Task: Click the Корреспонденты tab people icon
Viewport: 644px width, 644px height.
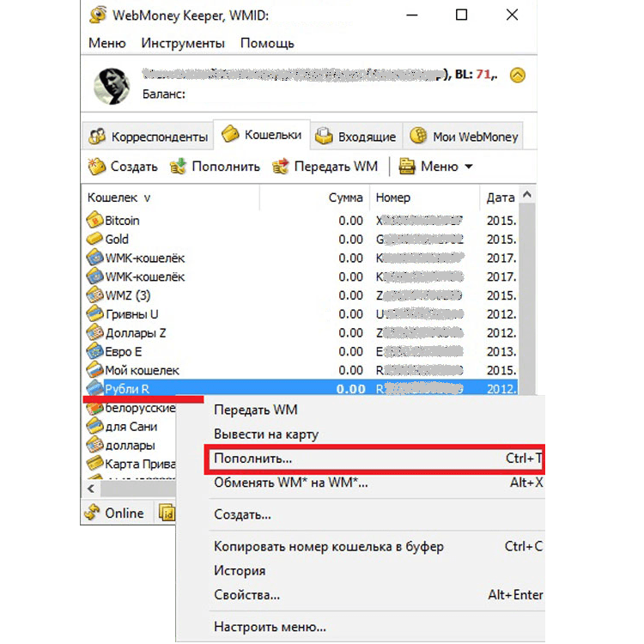Action: 97,137
